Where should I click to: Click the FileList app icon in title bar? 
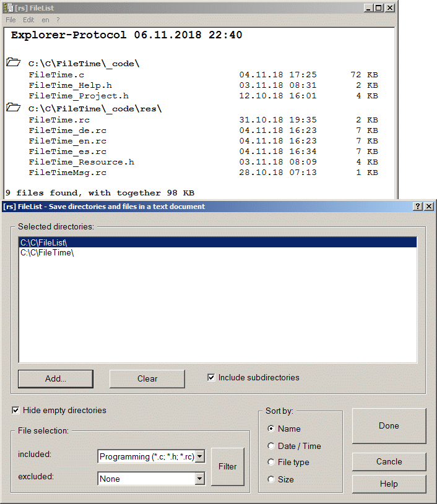(9, 7)
